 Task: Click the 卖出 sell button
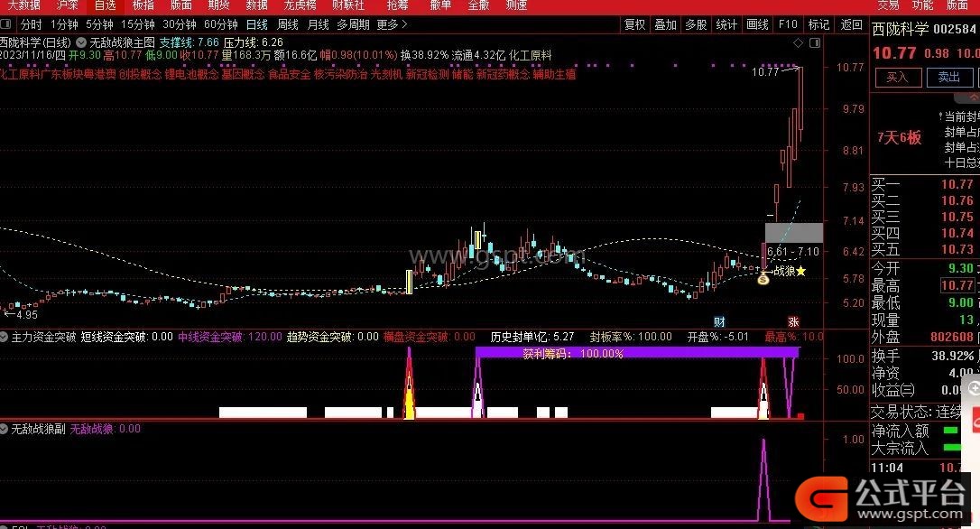(948, 77)
